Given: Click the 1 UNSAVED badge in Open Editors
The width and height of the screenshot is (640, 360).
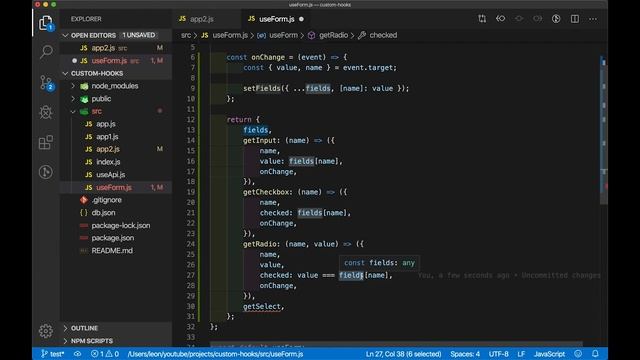Looking at the screenshot, I should [139, 35].
